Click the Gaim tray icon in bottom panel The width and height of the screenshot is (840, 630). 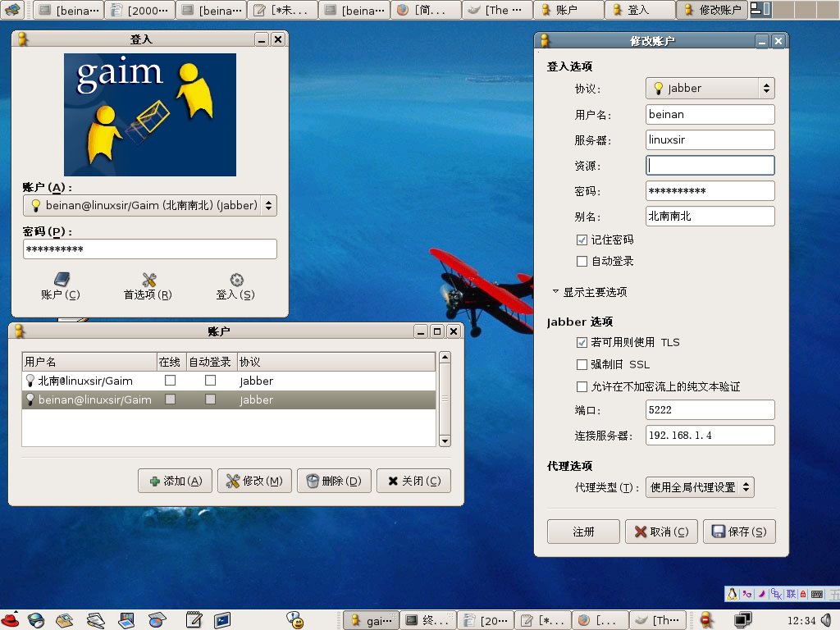705,620
